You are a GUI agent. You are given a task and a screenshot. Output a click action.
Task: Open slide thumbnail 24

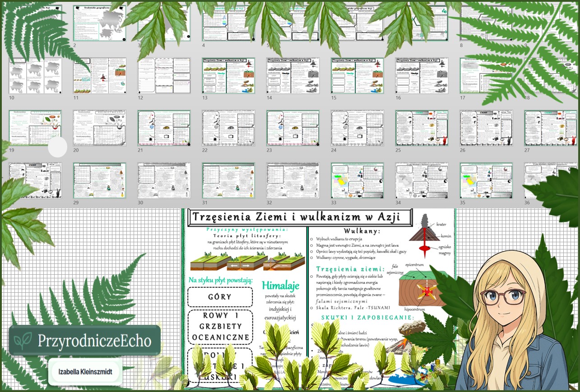(x=357, y=128)
